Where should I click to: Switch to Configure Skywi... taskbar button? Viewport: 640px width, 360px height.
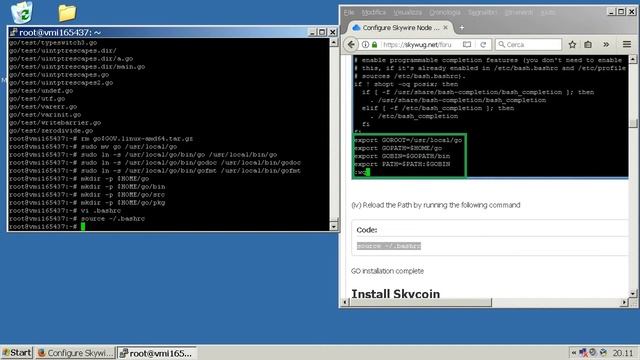coord(75,353)
